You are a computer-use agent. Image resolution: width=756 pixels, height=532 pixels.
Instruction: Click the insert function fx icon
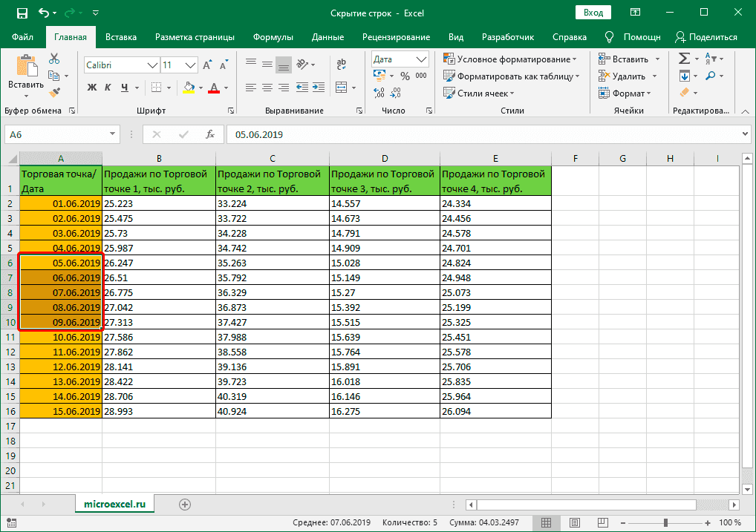pyautogui.click(x=210, y=134)
